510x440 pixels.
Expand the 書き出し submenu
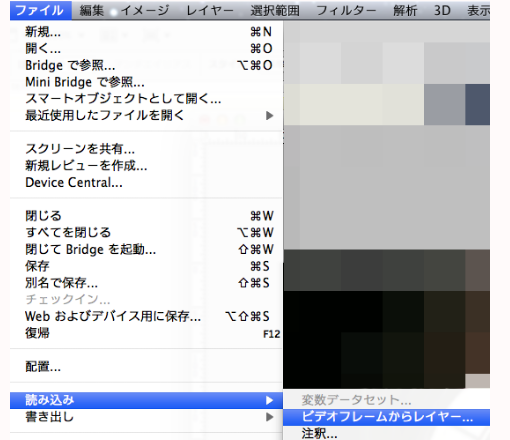click(146, 417)
